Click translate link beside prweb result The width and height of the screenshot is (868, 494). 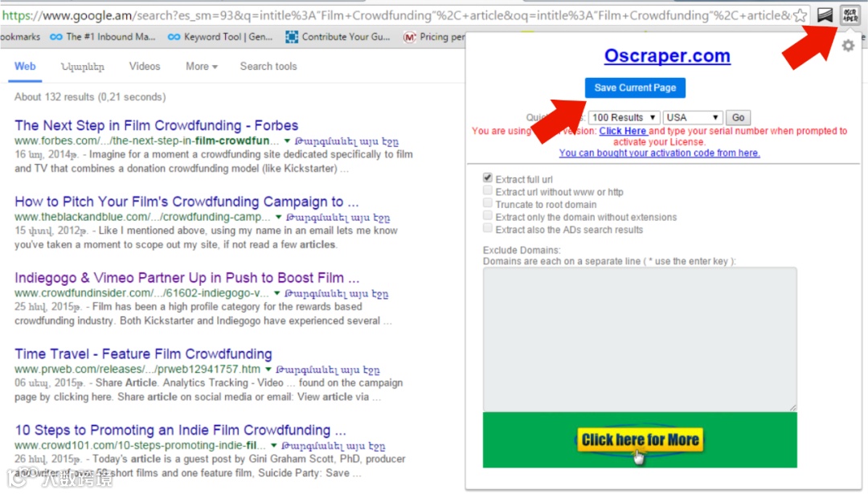tap(328, 369)
